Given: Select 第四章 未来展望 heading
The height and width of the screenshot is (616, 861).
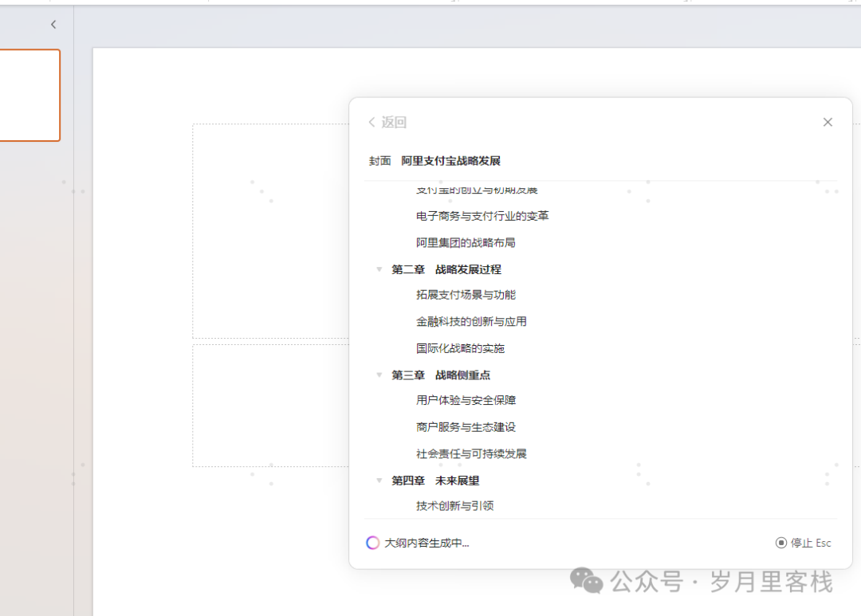Looking at the screenshot, I should tap(435, 481).
